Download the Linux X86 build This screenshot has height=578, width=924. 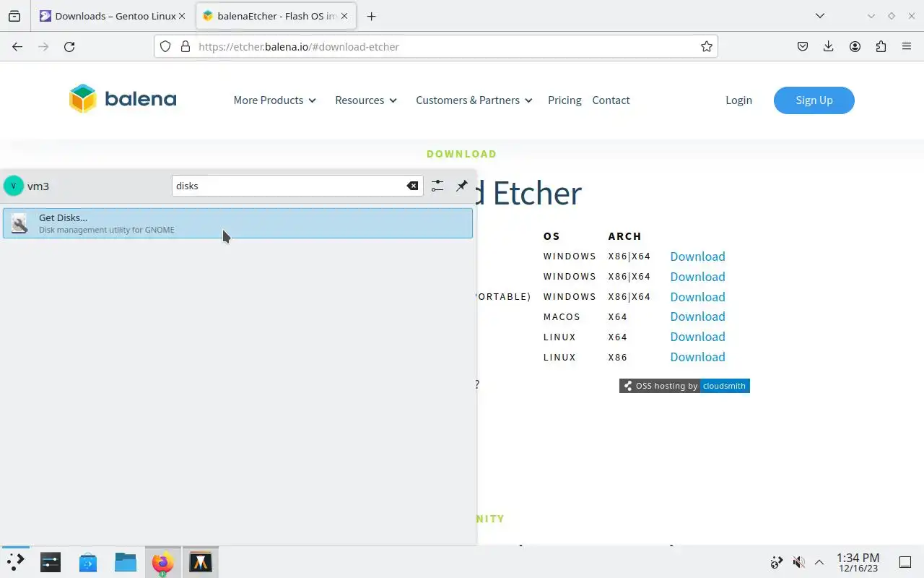[x=697, y=357]
